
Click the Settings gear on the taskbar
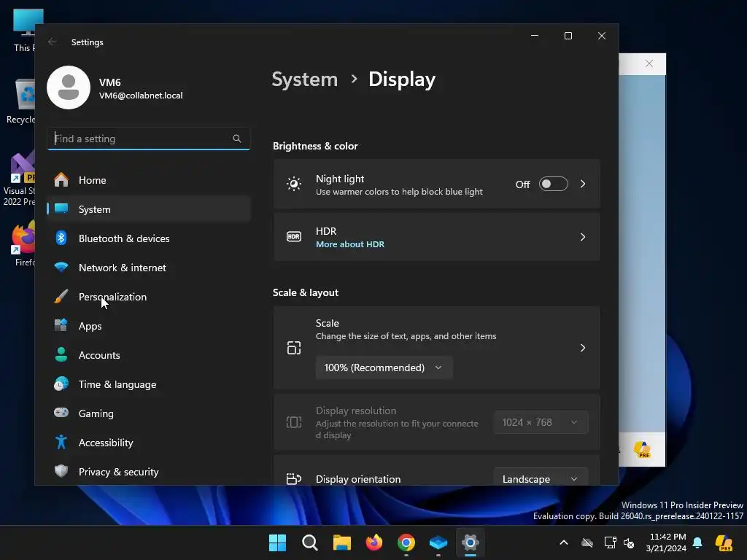click(471, 542)
